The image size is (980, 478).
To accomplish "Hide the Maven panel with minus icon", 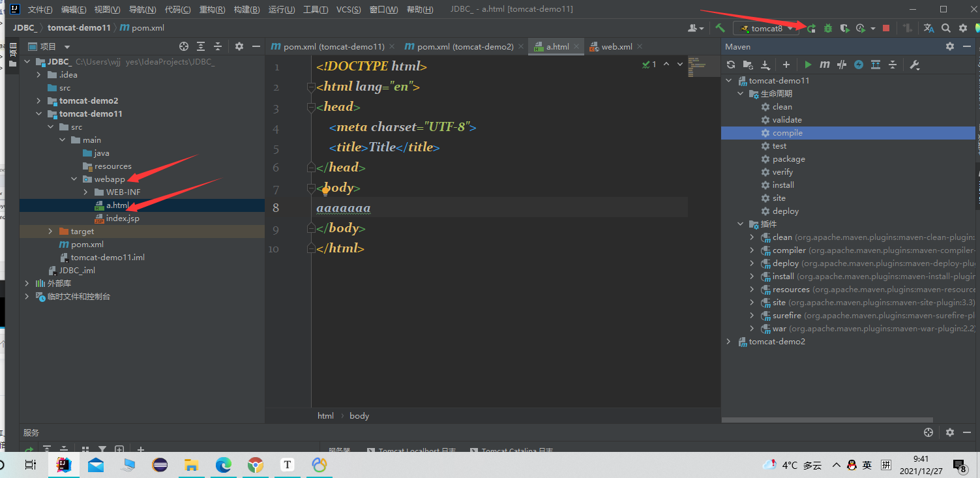I will [x=967, y=46].
